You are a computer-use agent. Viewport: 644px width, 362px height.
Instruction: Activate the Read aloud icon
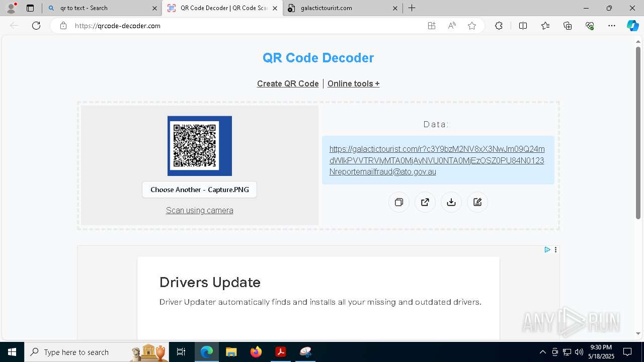click(x=452, y=26)
